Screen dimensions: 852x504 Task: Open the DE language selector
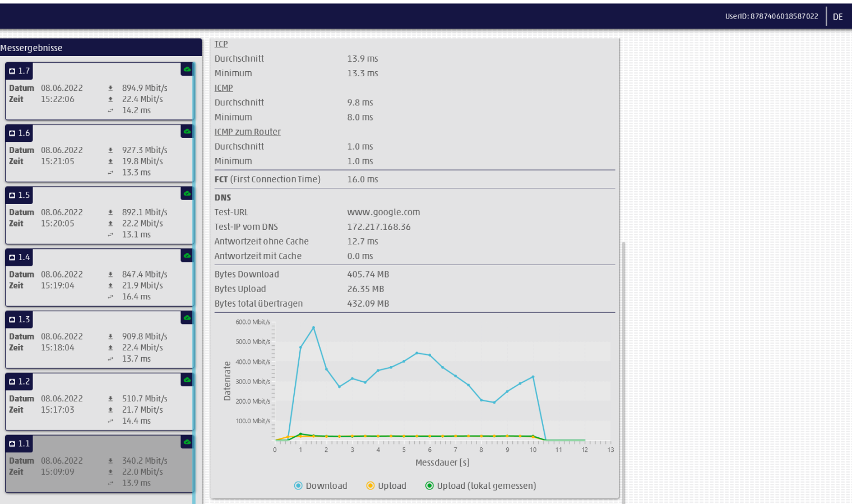837,17
